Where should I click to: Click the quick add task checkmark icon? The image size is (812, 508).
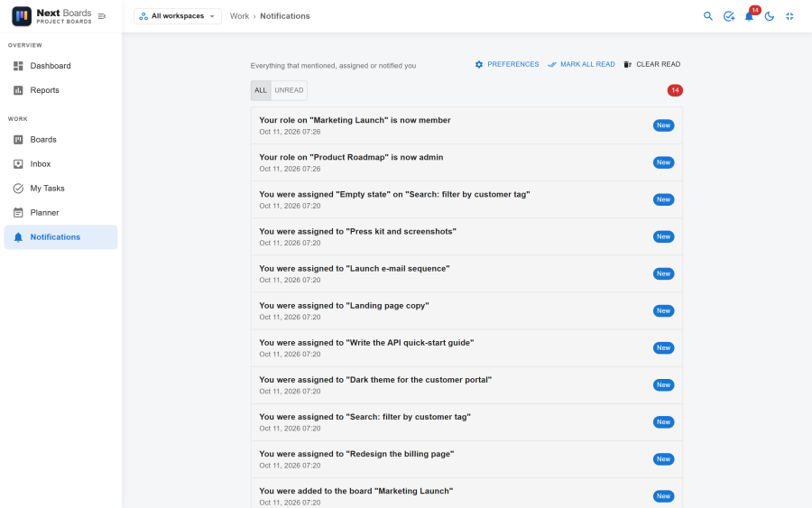coord(729,16)
